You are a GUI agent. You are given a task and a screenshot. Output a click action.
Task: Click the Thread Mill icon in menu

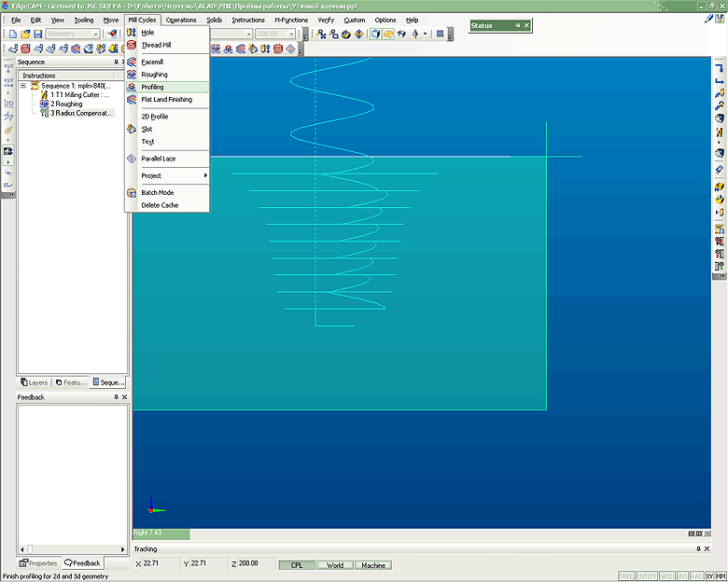(x=132, y=45)
